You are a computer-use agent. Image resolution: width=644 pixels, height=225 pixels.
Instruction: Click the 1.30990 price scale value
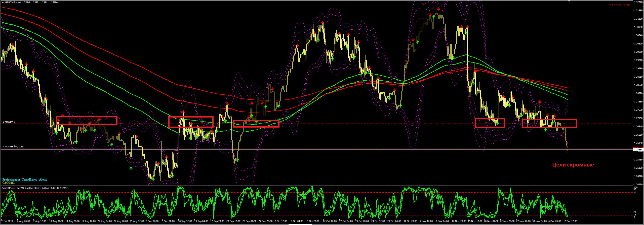[638, 27]
